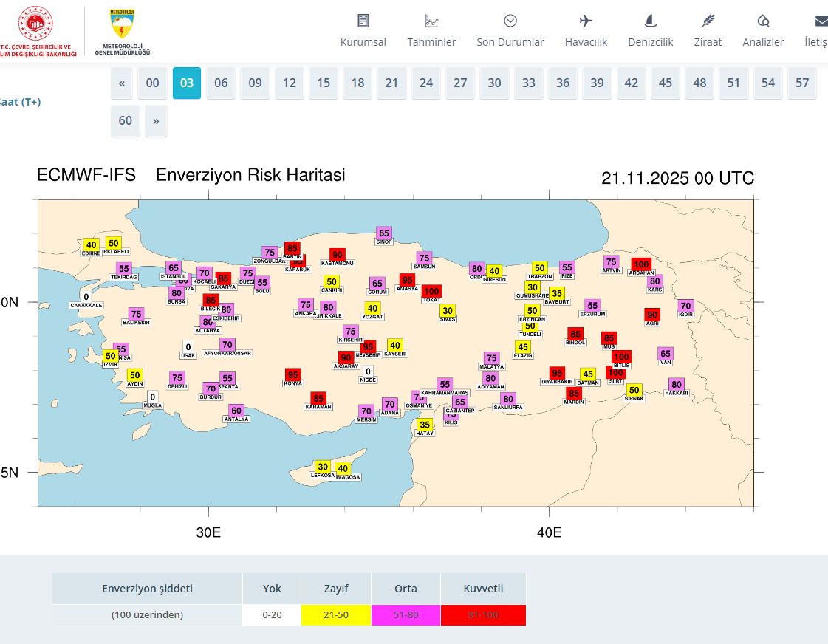The image size is (828, 644).
Task: Click the » next hours arrow
Action: pyautogui.click(x=156, y=120)
